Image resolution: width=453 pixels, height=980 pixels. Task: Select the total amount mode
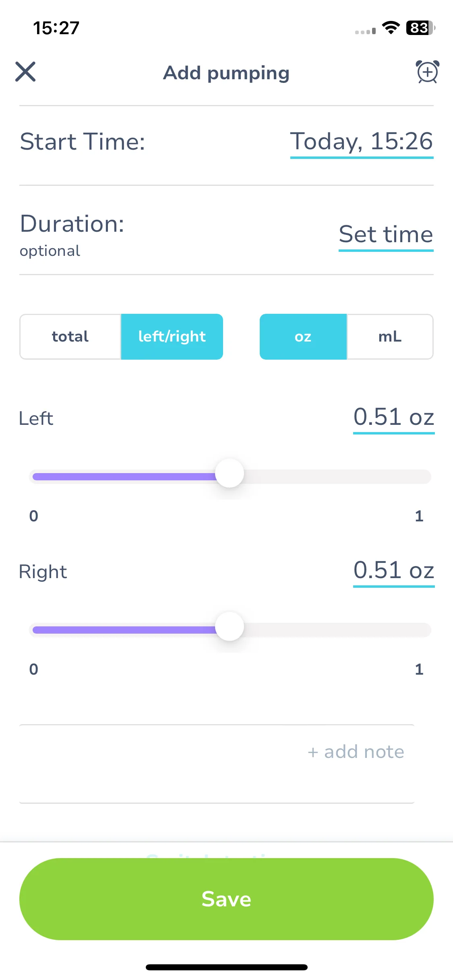pyautogui.click(x=70, y=337)
